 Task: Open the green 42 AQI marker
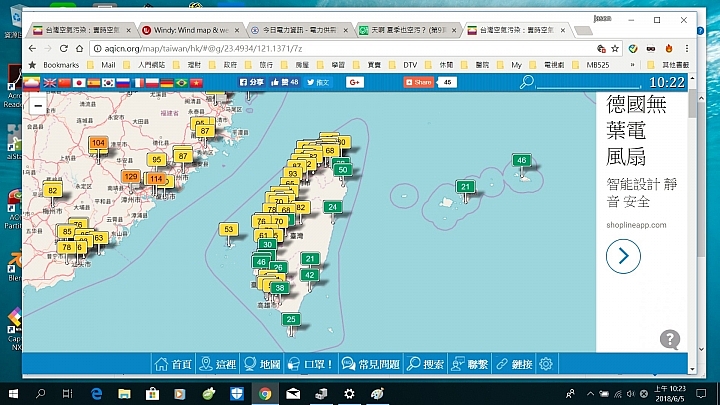click(309, 275)
